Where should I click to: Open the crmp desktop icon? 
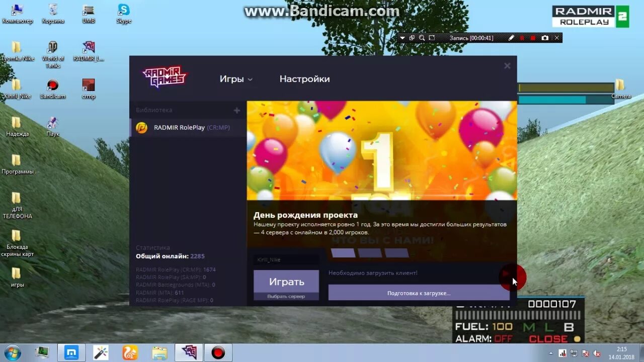[x=89, y=89]
